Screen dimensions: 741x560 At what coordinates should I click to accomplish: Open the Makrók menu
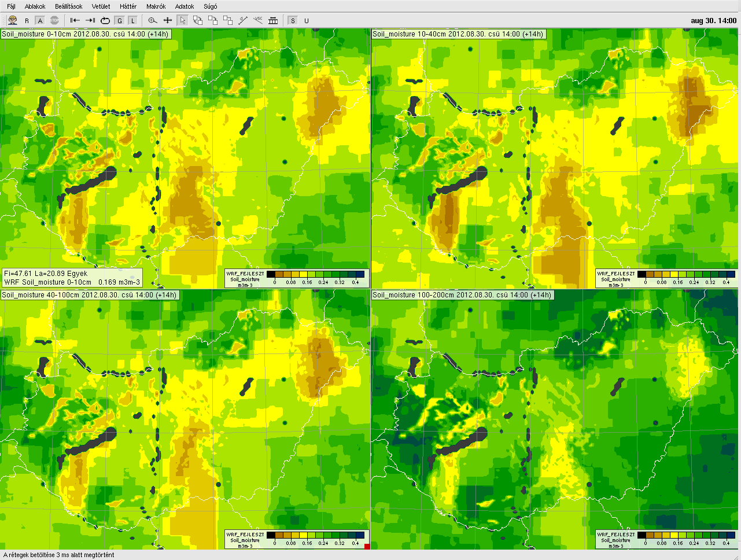[x=156, y=6]
